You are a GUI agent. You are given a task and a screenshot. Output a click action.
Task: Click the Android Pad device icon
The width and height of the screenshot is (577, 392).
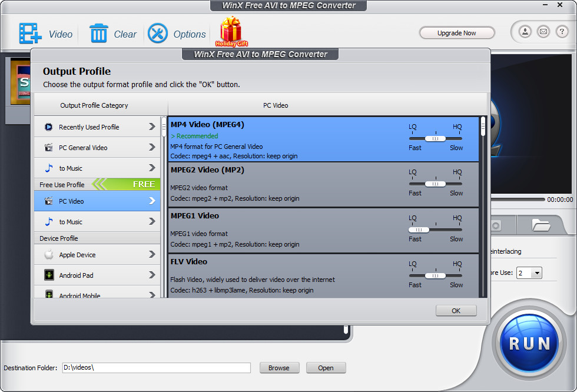click(49, 275)
